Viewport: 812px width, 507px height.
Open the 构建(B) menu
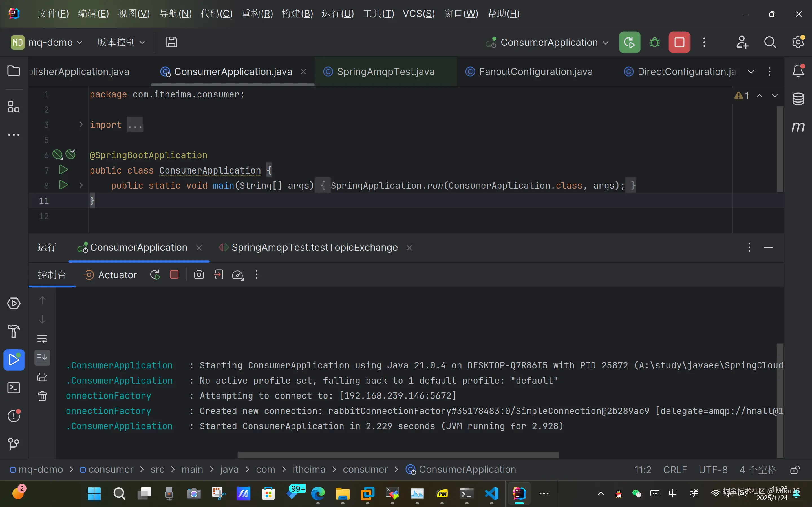pos(297,14)
